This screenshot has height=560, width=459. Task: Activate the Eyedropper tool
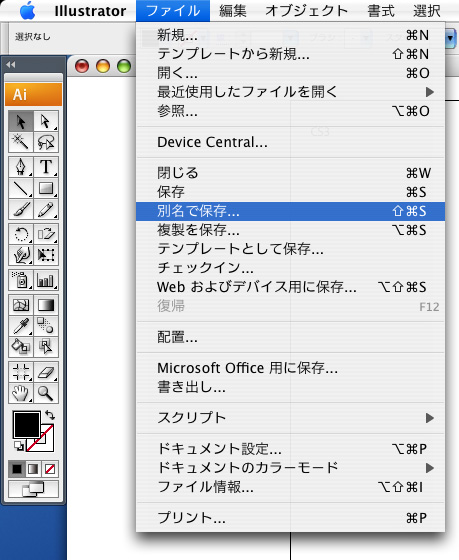[x=21, y=326]
